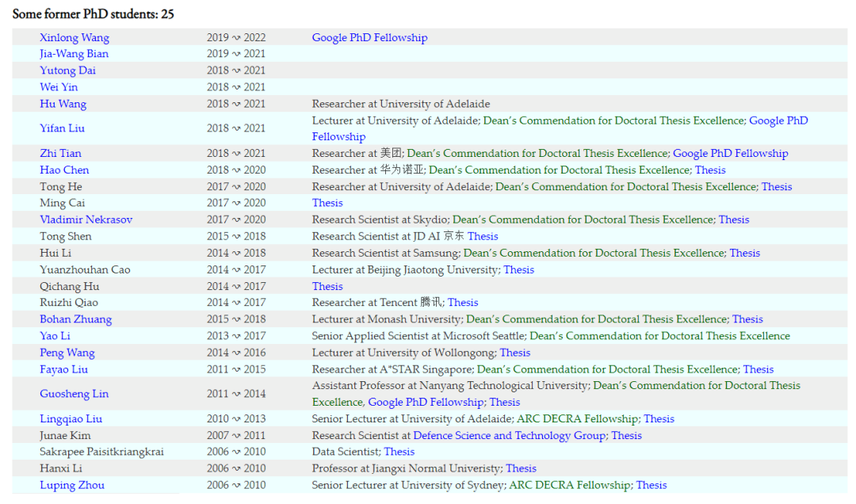Select the name Ming Cai
Viewport: 856px width, 504px height.
[x=63, y=203]
